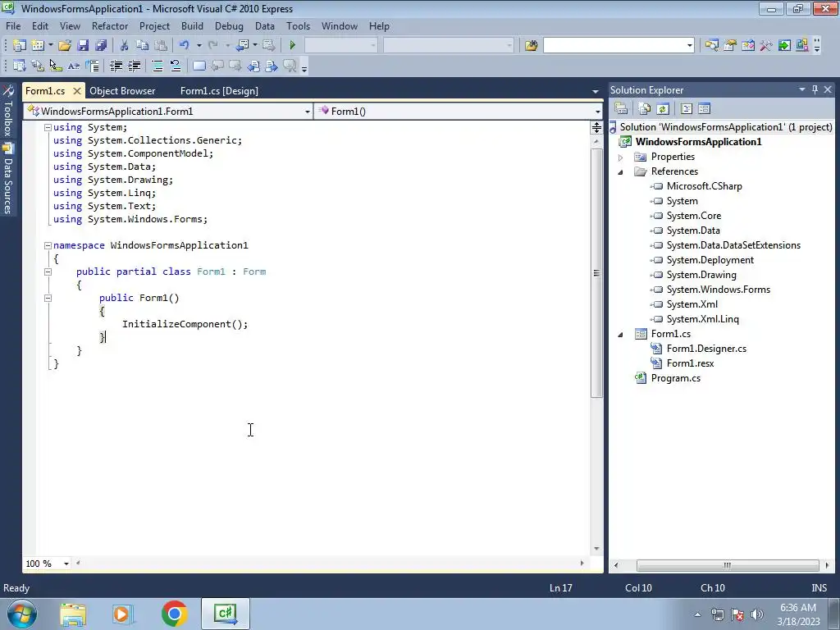The image size is (840, 630).
Task: Close the Form1.cs tab
Action: [x=76, y=91]
